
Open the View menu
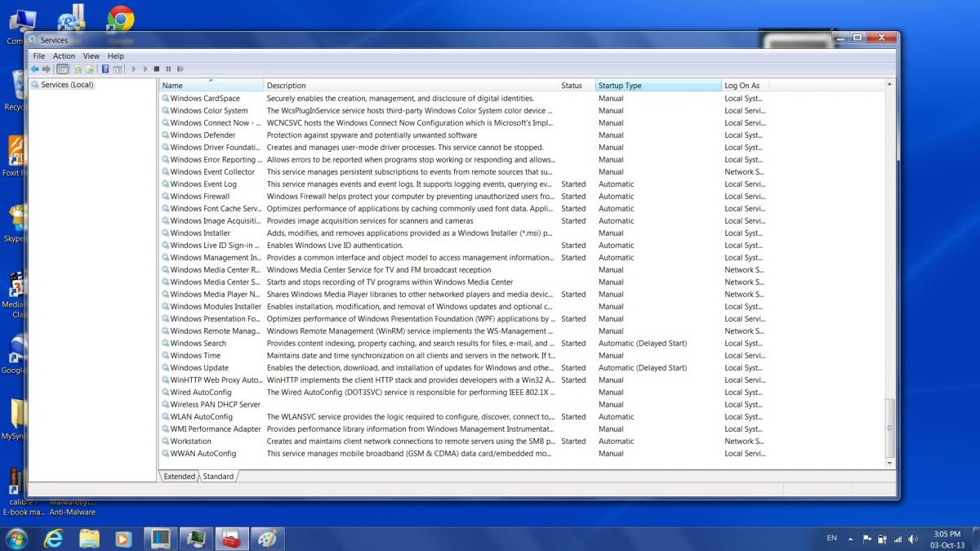[x=91, y=56]
